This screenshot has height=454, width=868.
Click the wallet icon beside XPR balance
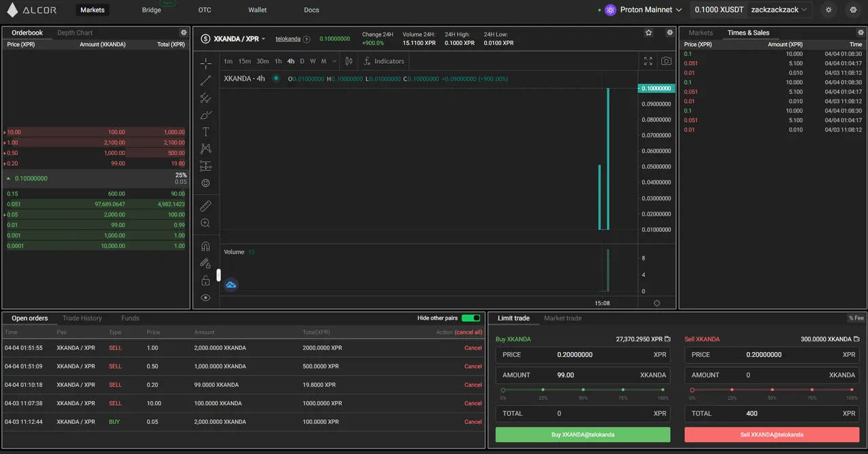click(x=667, y=339)
